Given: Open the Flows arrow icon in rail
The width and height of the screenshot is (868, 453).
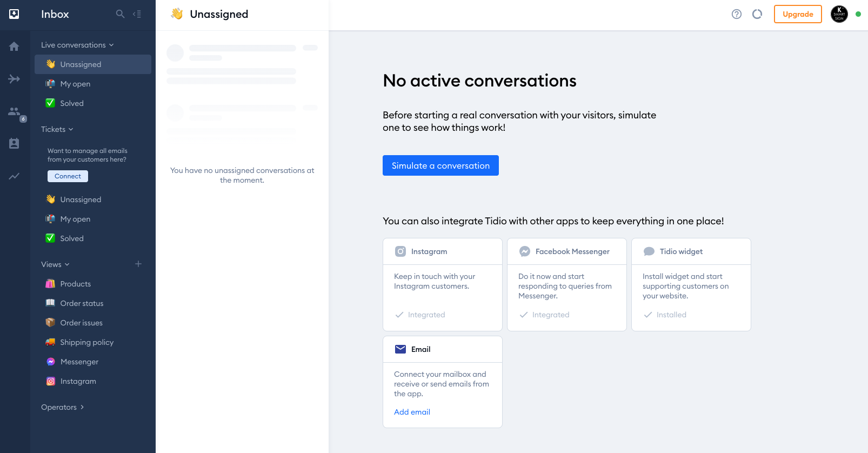Looking at the screenshot, I should [14, 79].
